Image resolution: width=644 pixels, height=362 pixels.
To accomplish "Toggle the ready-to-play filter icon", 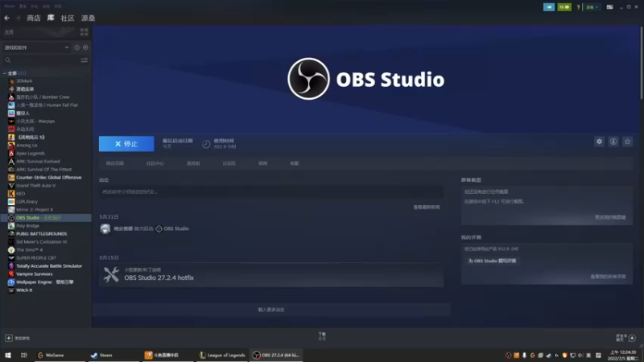I will [x=85, y=47].
